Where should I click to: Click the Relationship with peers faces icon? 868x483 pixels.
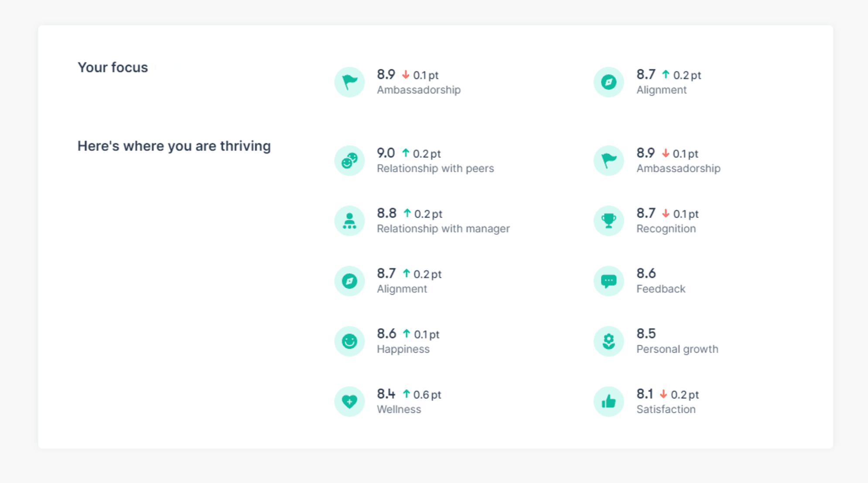(349, 160)
